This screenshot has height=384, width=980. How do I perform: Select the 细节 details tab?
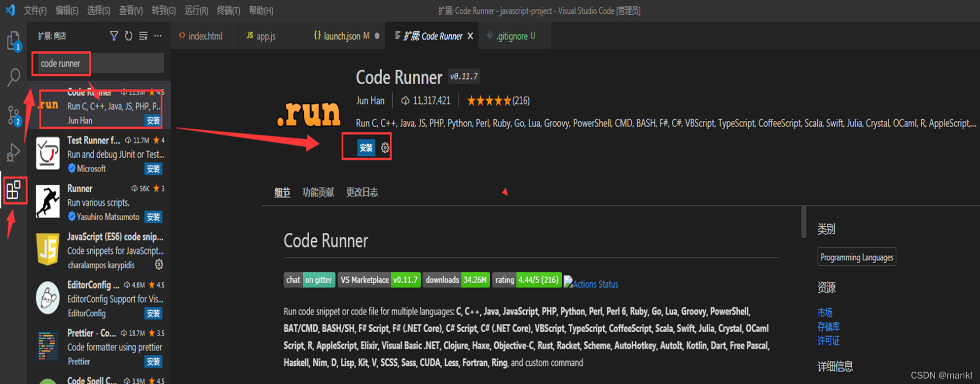click(282, 192)
